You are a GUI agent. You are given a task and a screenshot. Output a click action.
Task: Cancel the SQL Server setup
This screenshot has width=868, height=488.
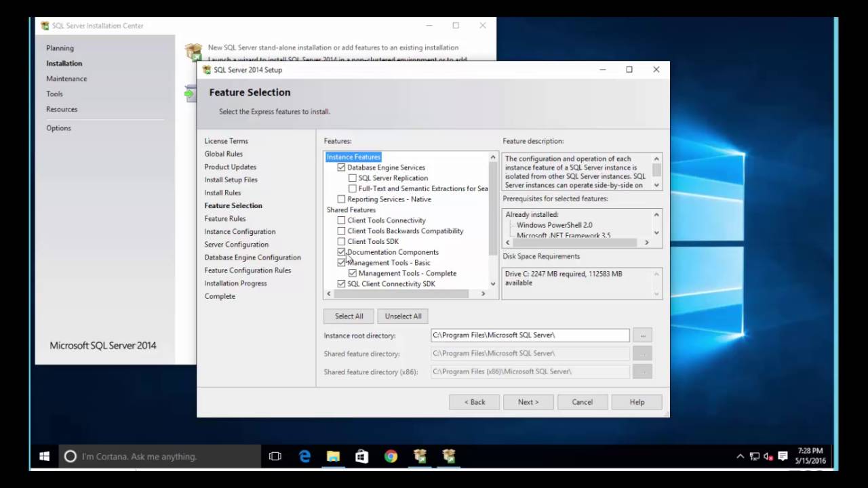(x=582, y=402)
